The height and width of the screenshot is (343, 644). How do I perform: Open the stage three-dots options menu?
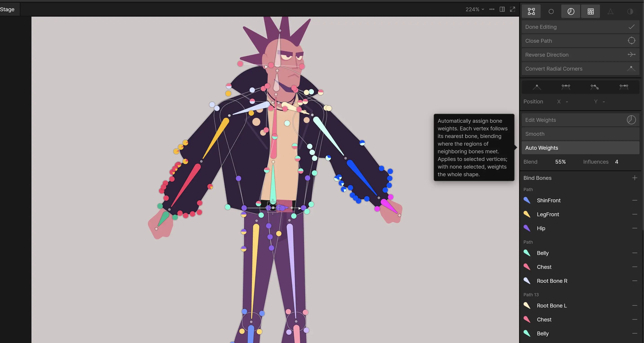click(x=492, y=9)
